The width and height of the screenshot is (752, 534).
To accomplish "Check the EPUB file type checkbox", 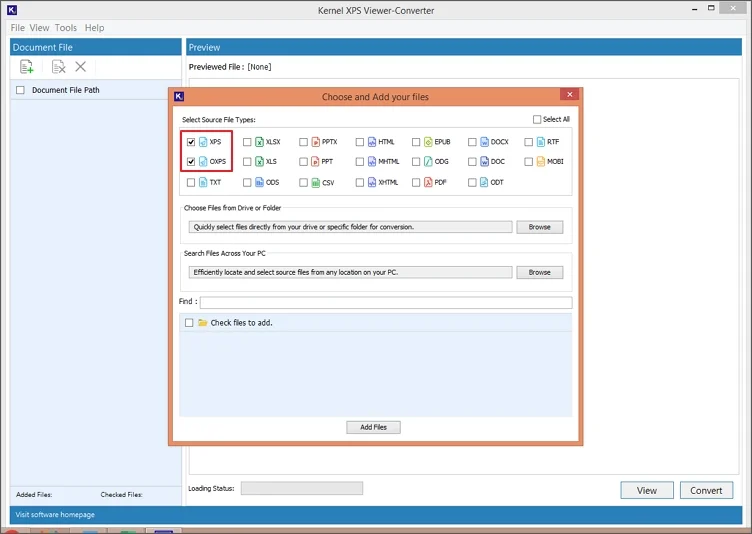I will [x=416, y=142].
